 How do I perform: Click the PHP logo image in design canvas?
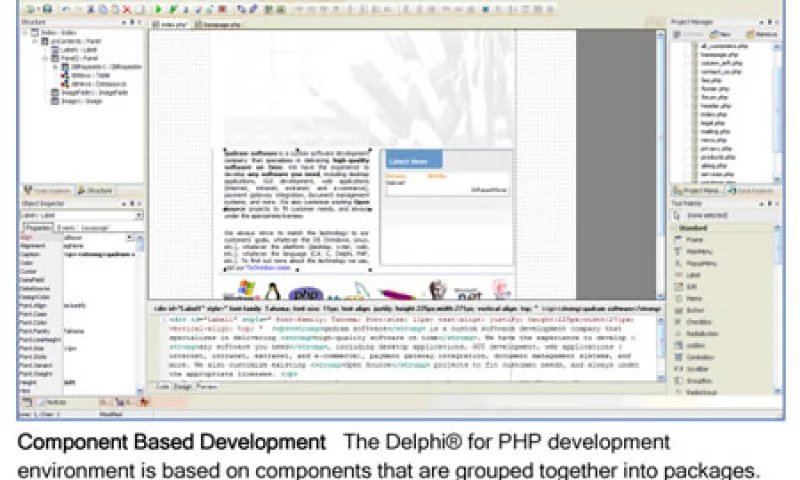[x=306, y=293]
